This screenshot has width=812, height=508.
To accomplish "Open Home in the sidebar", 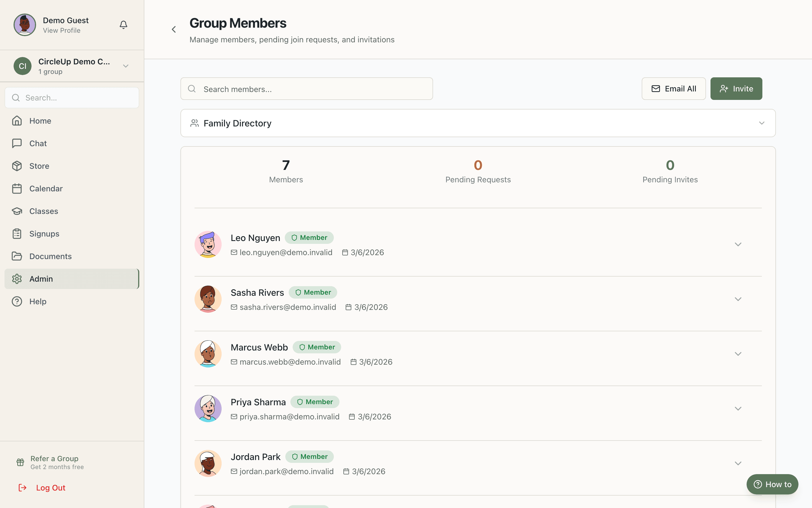I will click(x=72, y=121).
